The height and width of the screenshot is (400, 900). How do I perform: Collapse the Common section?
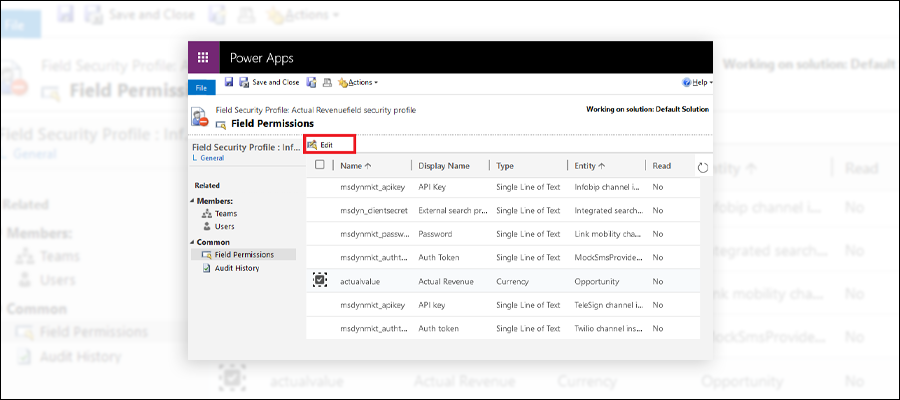[x=193, y=242]
